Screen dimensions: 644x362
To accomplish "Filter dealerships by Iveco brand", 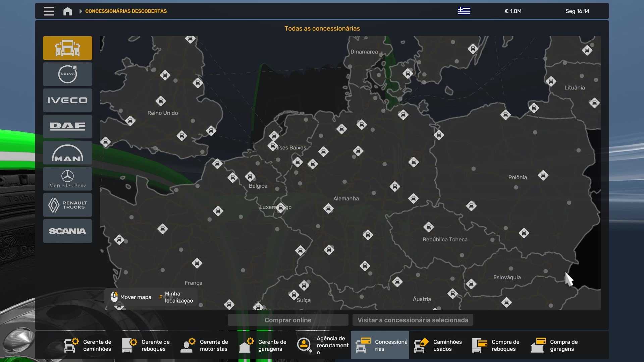I will point(67,100).
